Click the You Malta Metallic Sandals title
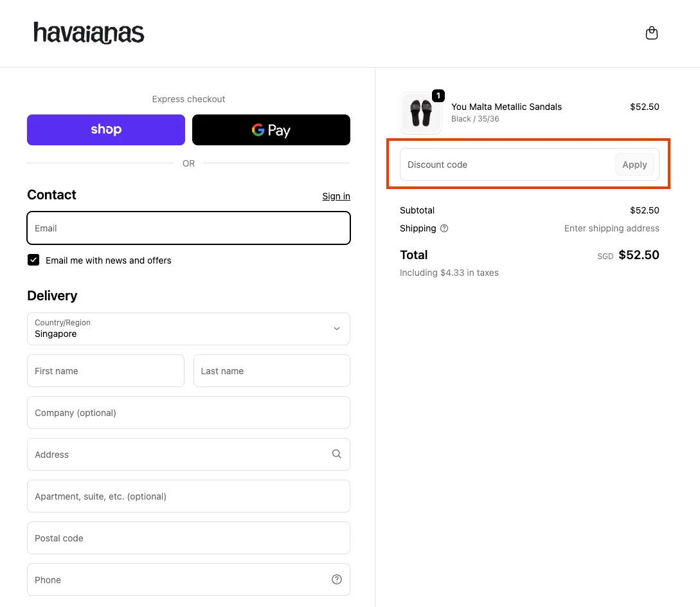 [507, 107]
